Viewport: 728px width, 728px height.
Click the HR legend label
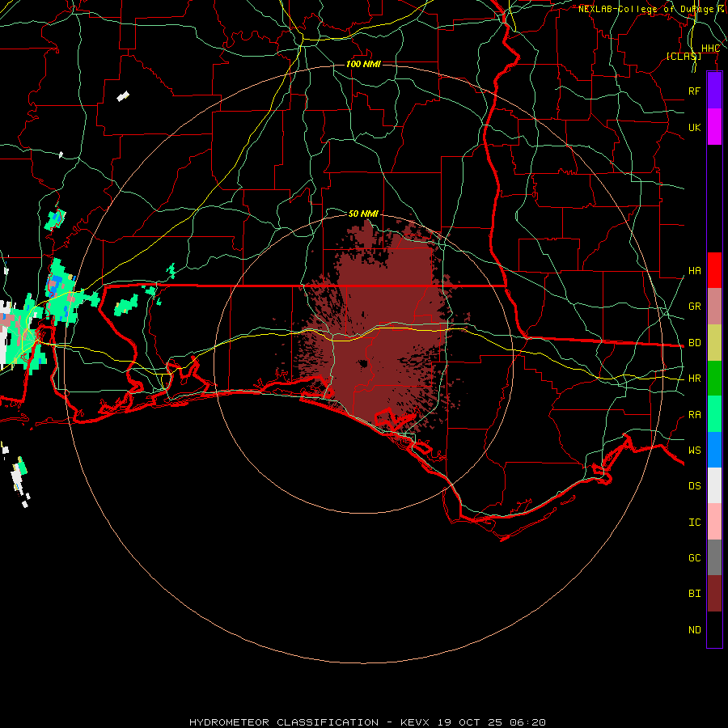click(x=694, y=379)
